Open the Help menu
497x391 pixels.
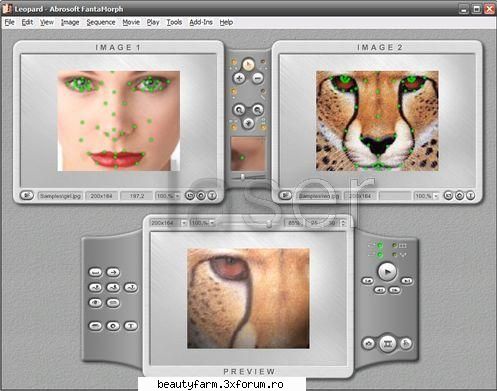point(226,22)
